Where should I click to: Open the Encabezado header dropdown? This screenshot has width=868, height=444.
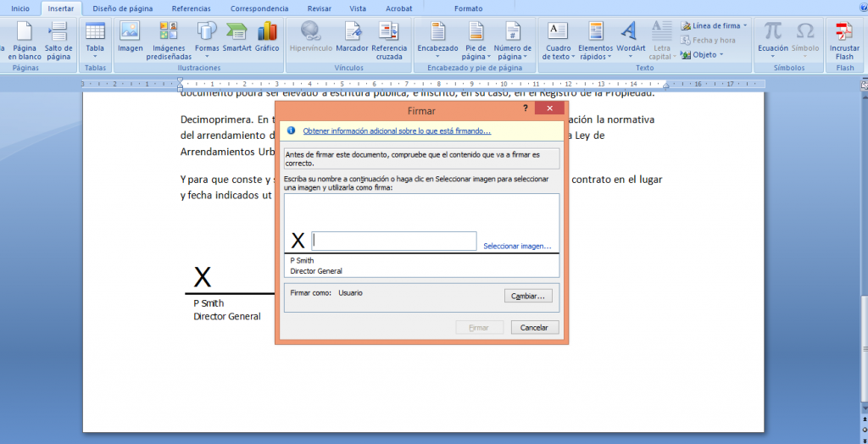(437, 56)
